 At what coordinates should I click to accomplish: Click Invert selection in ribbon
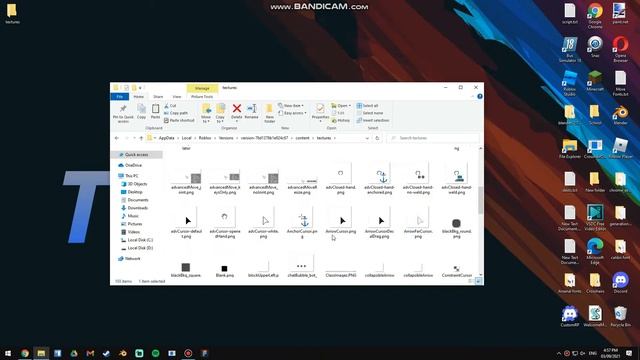click(373, 120)
